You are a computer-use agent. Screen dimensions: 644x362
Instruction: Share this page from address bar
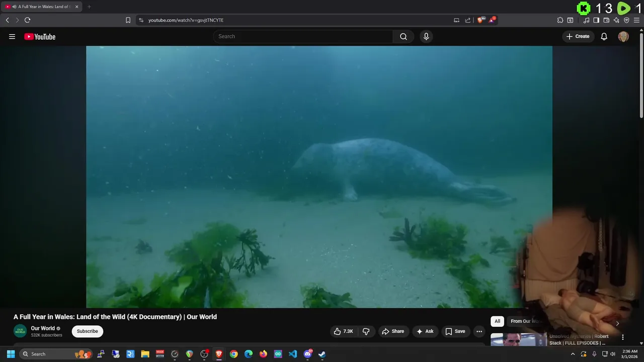(x=468, y=20)
